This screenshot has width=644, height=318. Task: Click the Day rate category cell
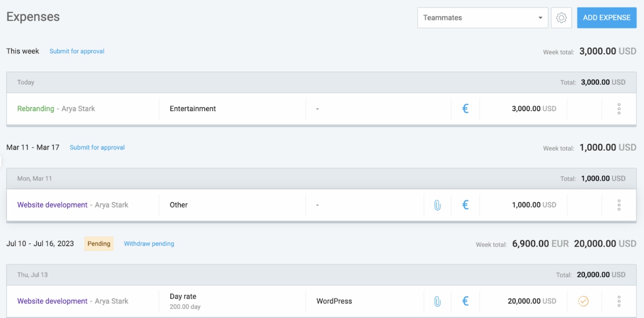click(183, 297)
